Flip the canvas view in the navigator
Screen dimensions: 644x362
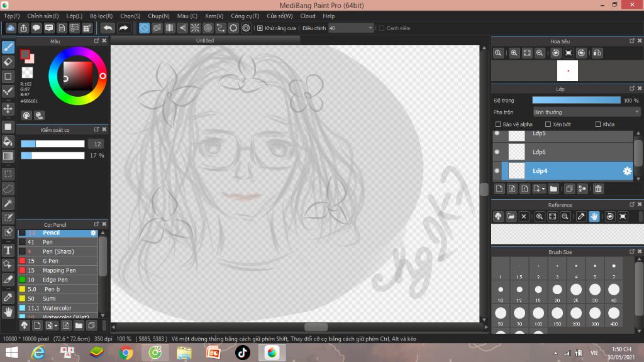point(597,53)
